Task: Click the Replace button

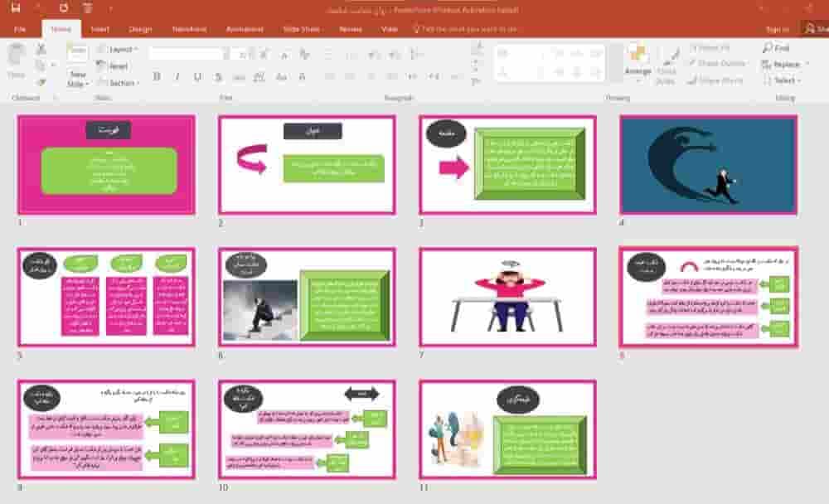Action: click(785, 64)
